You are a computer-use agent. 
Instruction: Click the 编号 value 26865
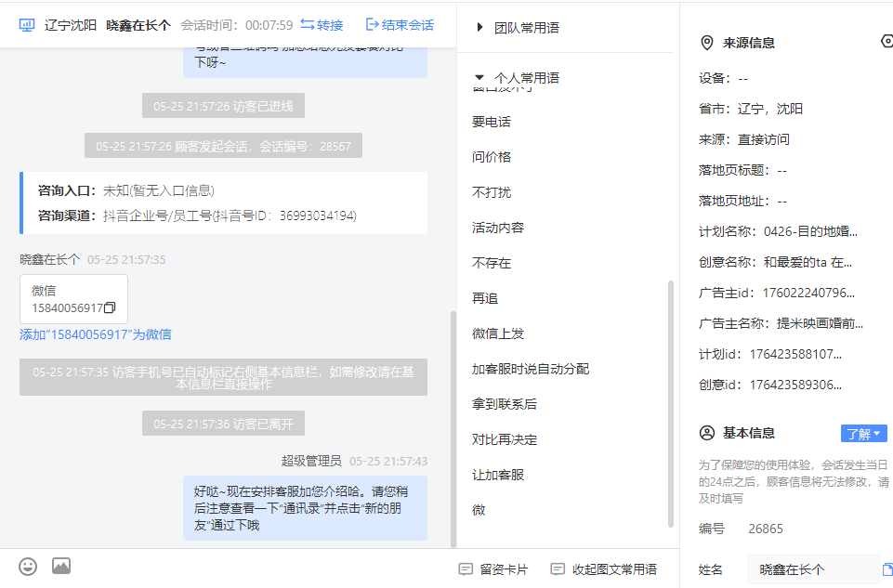point(766,529)
